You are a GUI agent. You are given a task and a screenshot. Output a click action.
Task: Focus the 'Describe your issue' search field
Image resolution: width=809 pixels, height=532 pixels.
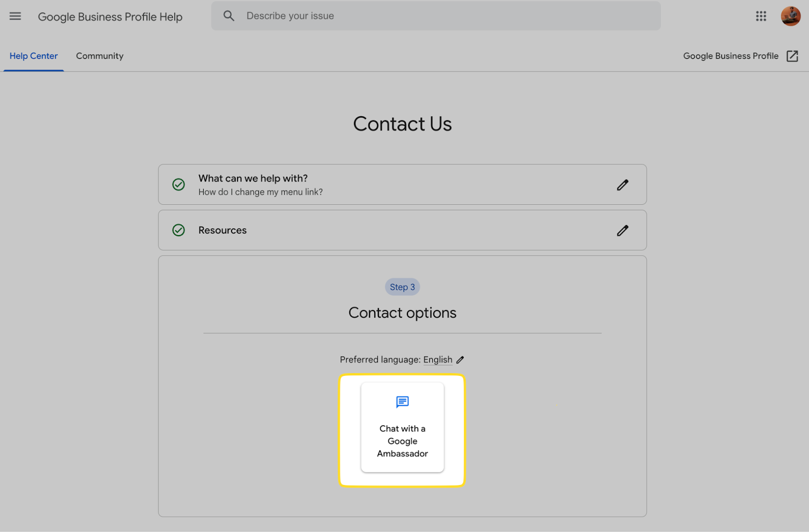[x=436, y=16]
